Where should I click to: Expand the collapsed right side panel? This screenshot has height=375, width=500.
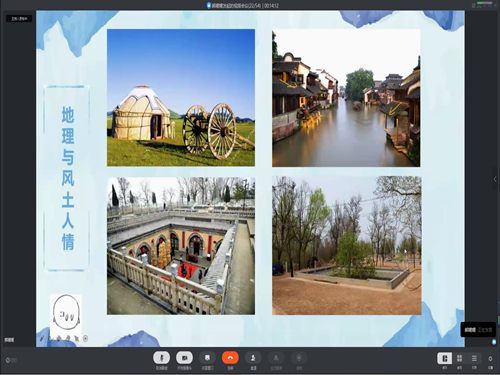tap(495, 179)
